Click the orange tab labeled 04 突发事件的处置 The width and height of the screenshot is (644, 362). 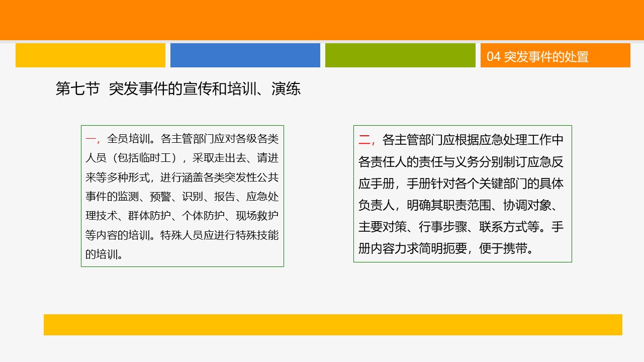(555, 55)
